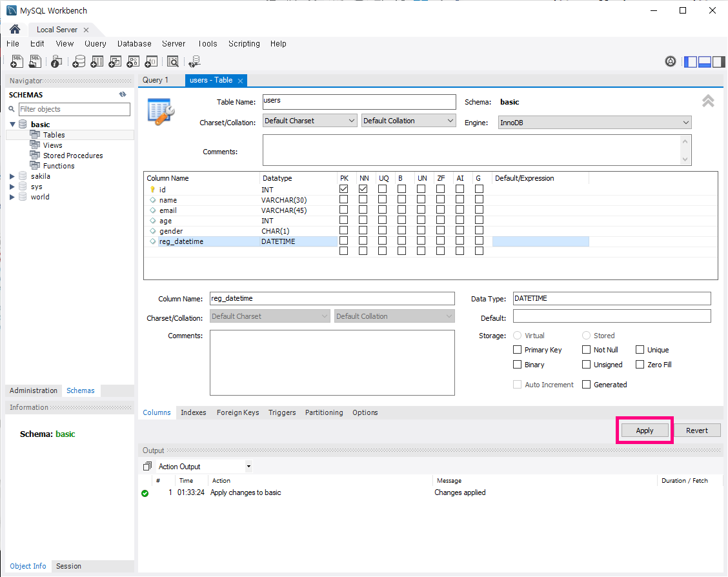Collapse table header with double-chevron icon
The height and width of the screenshot is (577, 728).
(708, 101)
